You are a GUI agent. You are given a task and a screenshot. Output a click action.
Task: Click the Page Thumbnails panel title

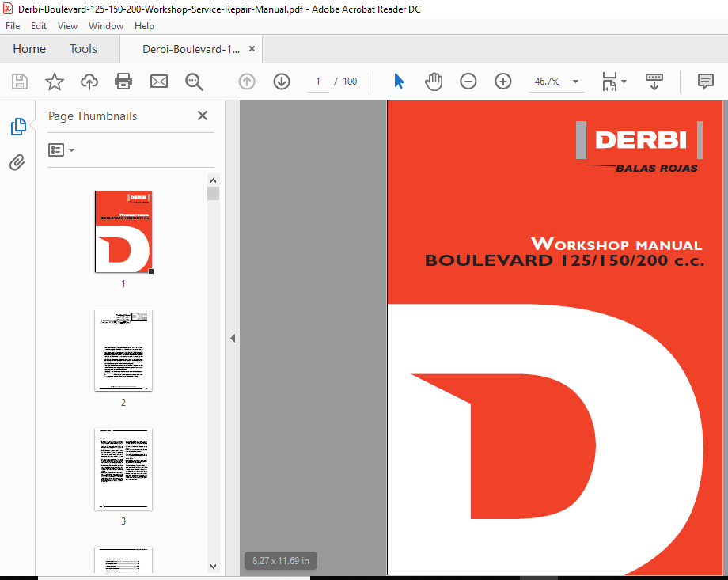pos(93,116)
